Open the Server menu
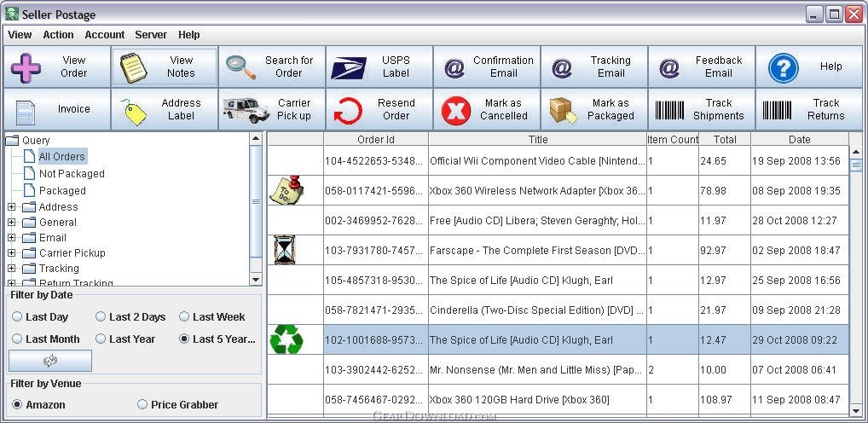 [x=151, y=35]
